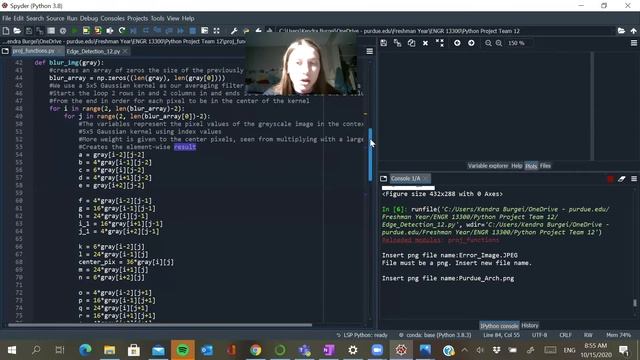Screen dimensions: 640x360
Task: Go to parent directory arrow icon
Action: [633, 31]
